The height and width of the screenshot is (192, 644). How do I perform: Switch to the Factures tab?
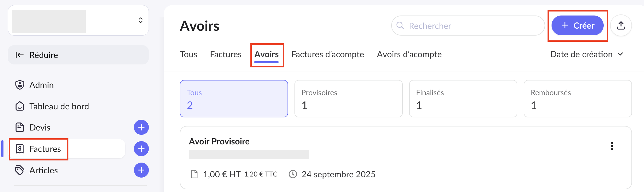[226, 54]
